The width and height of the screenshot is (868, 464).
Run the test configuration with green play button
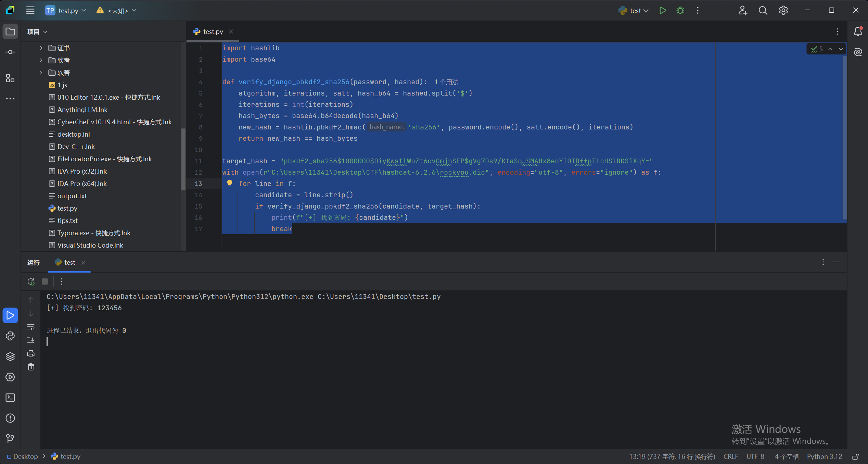[663, 10]
